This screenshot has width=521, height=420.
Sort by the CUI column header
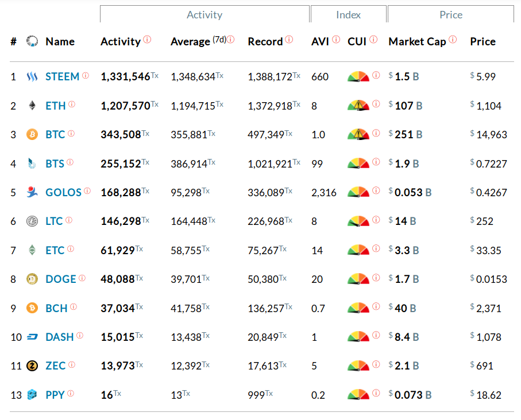(357, 41)
